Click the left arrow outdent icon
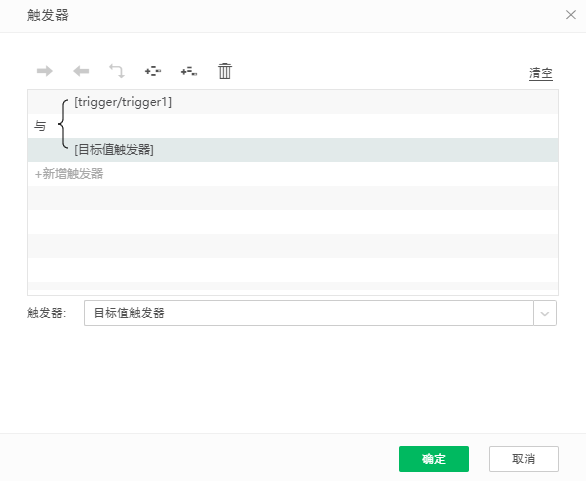The image size is (586, 481). click(81, 71)
